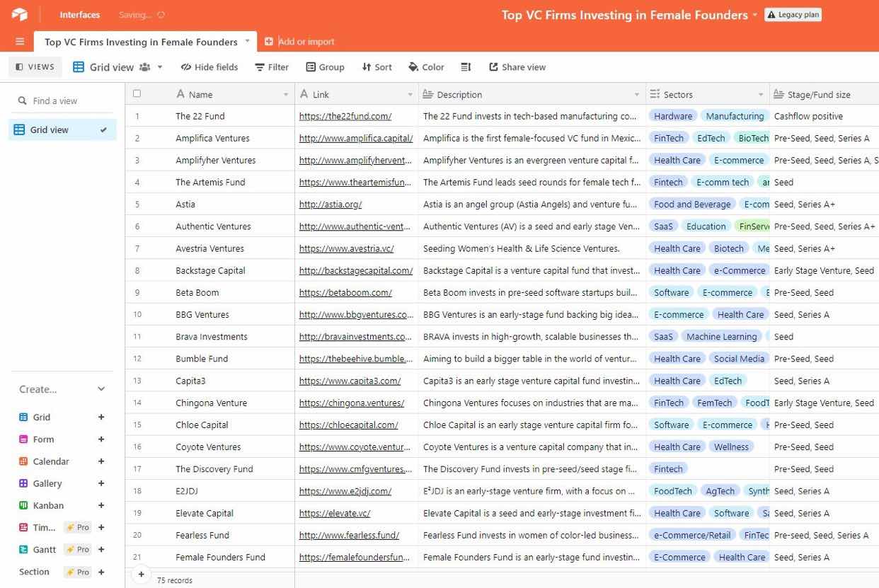Open the Sort toolbar option
This screenshot has width=879, height=588.
pos(377,67)
